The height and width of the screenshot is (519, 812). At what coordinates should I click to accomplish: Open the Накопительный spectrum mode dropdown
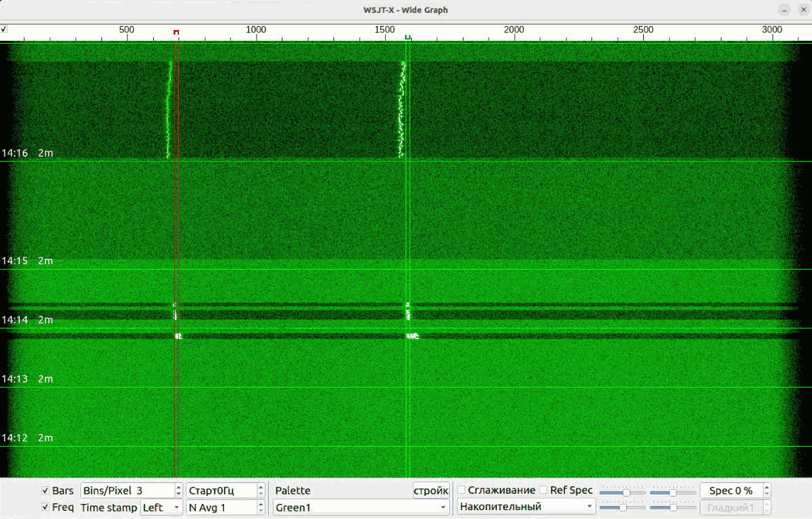pos(526,507)
